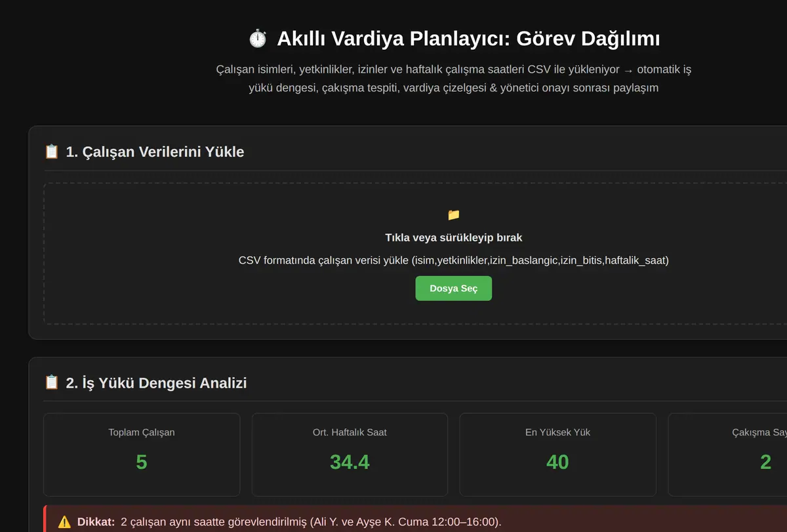
Task: Click the Akıllı Vardiya Planlayıcı main title
Action: tap(468, 39)
